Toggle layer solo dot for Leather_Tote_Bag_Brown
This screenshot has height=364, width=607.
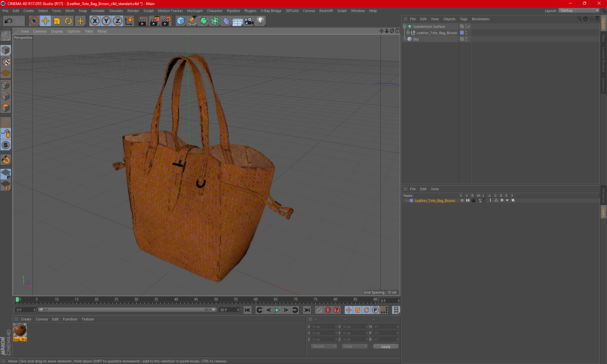[462, 200]
